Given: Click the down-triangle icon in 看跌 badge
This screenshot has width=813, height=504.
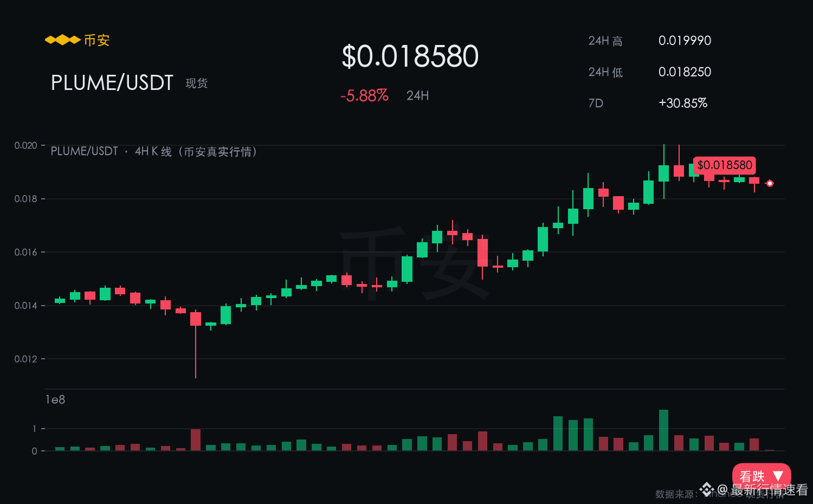Looking at the screenshot, I should [x=778, y=476].
